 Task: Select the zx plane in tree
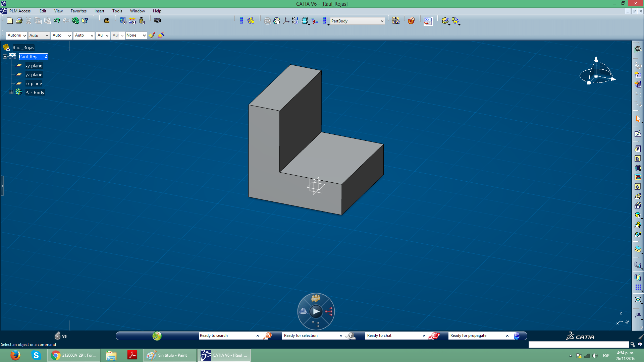[34, 83]
